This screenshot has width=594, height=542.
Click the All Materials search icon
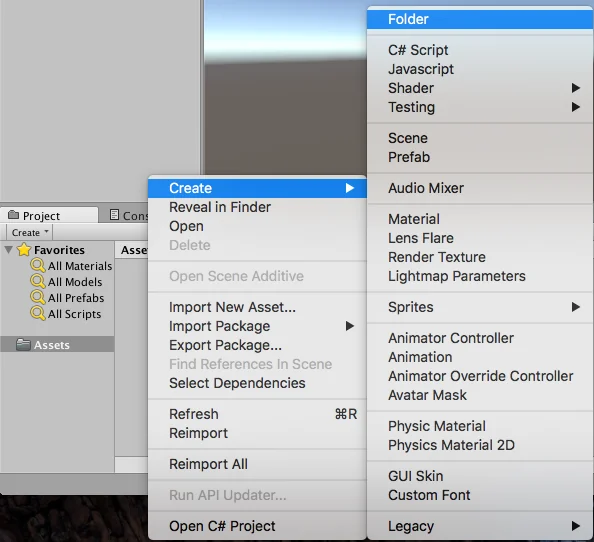[x=38, y=266]
